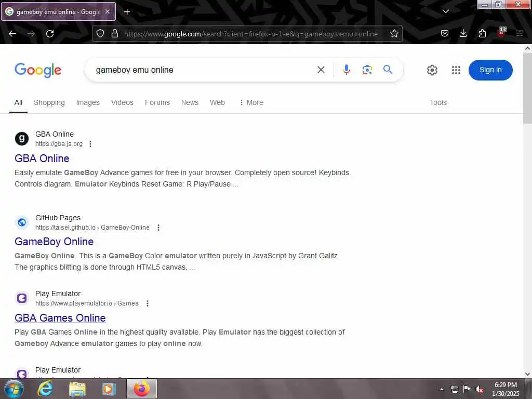View site security padlock info
The image size is (532, 399).
click(115, 33)
